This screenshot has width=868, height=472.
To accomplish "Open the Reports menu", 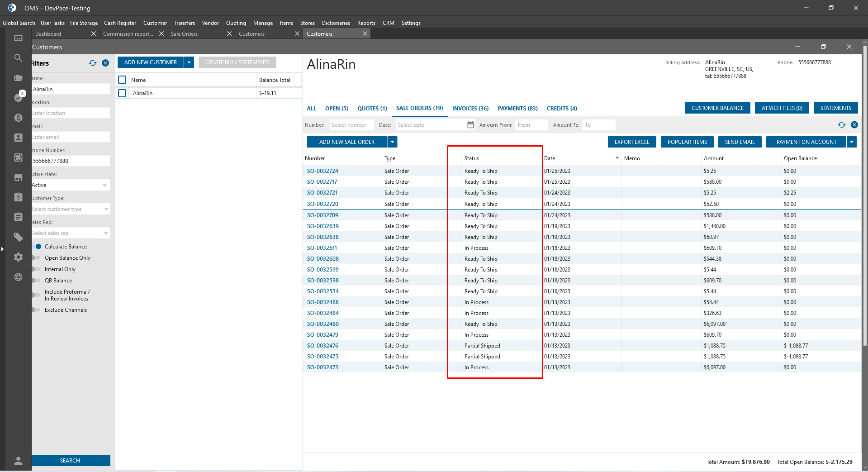I will tap(366, 23).
